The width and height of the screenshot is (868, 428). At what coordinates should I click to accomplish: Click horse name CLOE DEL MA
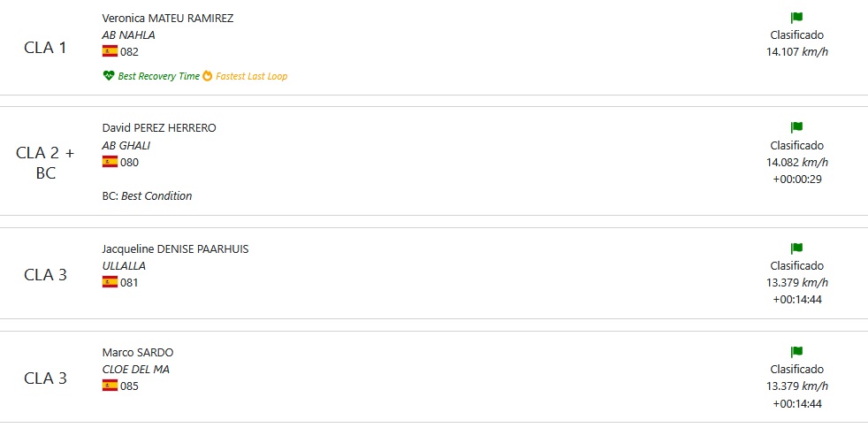135,370
